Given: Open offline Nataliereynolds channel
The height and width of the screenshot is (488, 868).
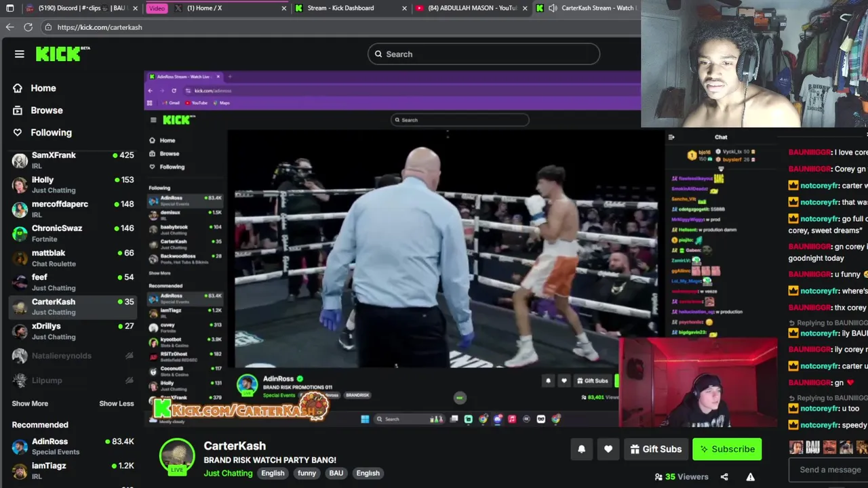Looking at the screenshot, I should click(x=73, y=356).
